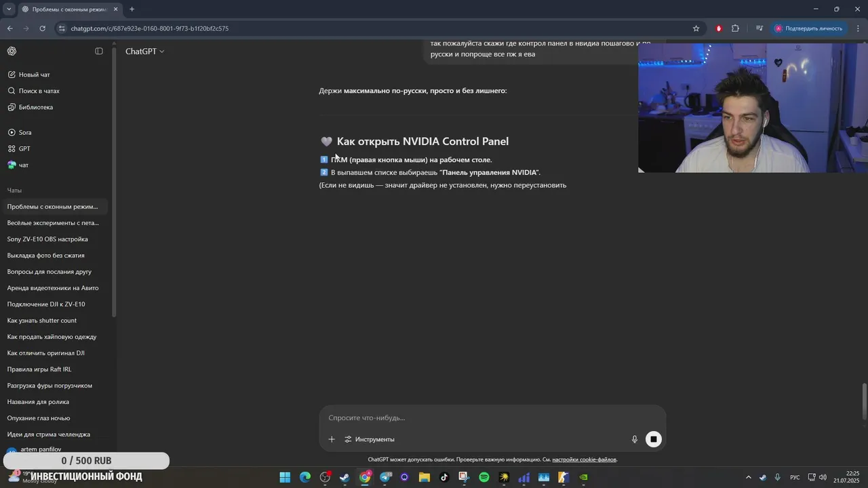Open Spotify from the taskbar
Image resolution: width=868 pixels, height=488 pixels.
(484, 477)
